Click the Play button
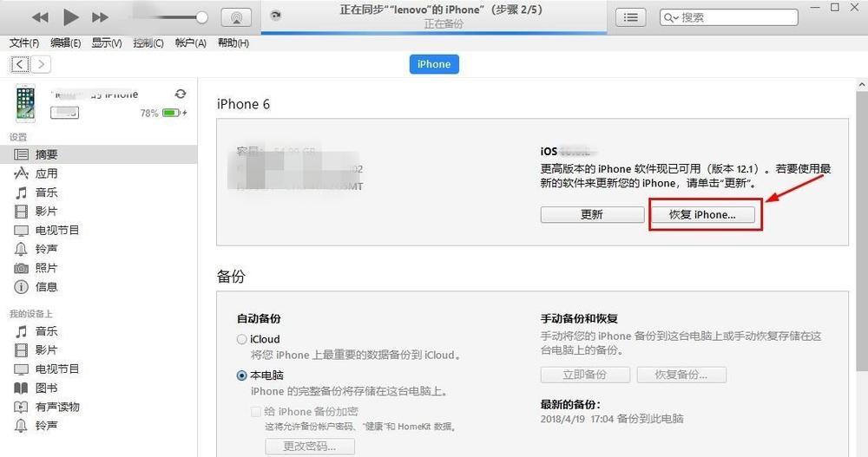The height and width of the screenshot is (457, 868). coord(70,17)
